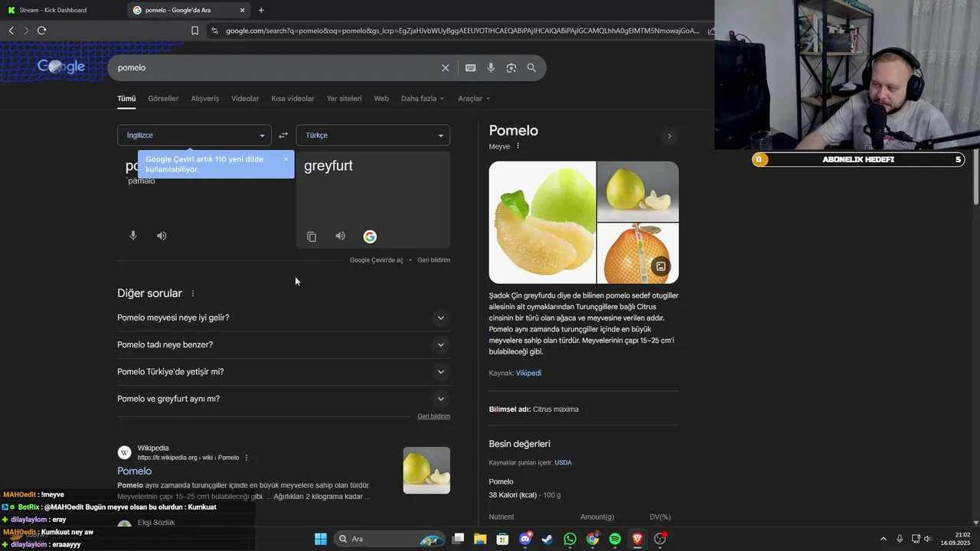This screenshot has width=980, height=551.
Task: Expand Pomelo meyvesi neye iyi gelir
Action: 283,318
